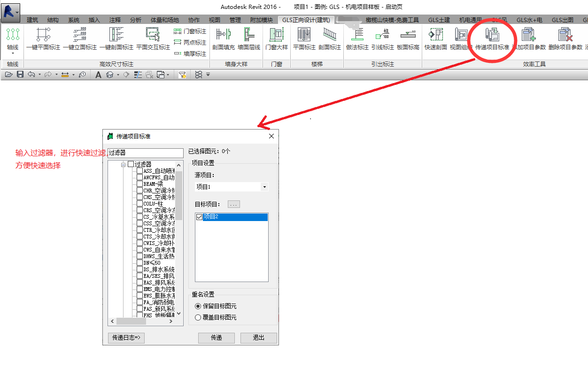Select the 平面交互标注 tool
The width and height of the screenshot is (588, 382).
pos(153,39)
